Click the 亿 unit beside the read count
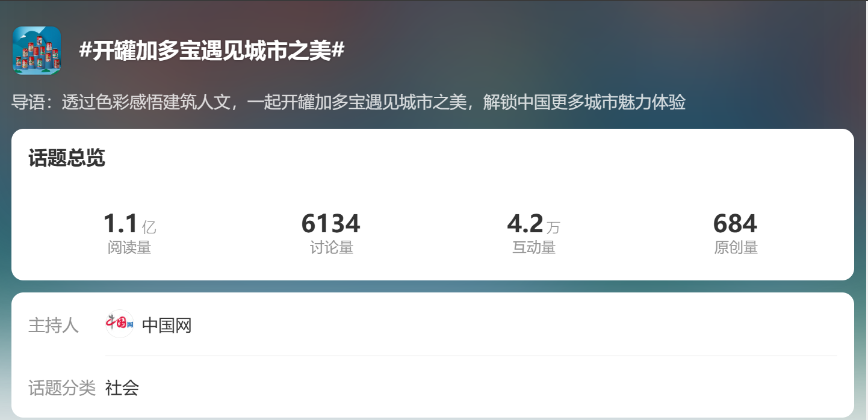 [x=149, y=227]
